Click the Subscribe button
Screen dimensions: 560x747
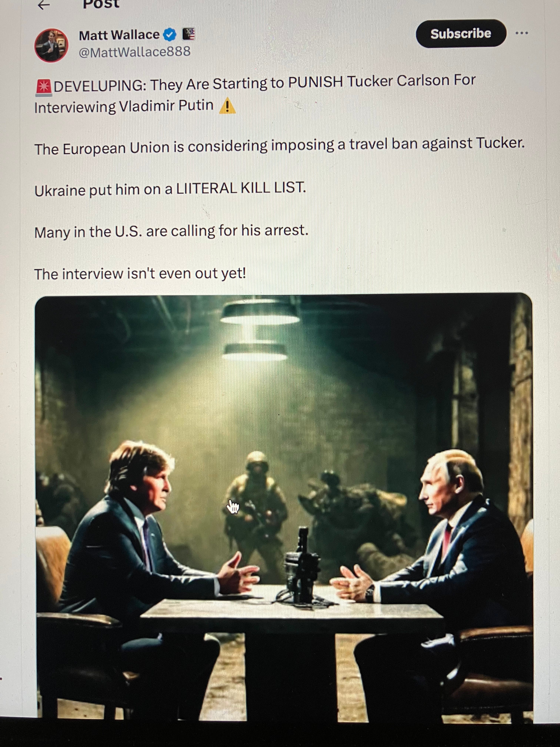(461, 33)
